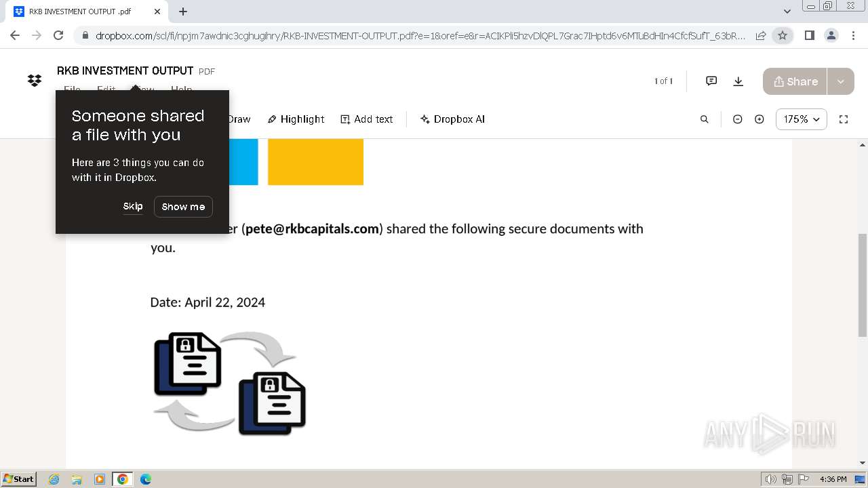The height and width of the screenshot is (488, 868).
Task: Zoom out with the minus icon
Action: [x=738, y=119]
